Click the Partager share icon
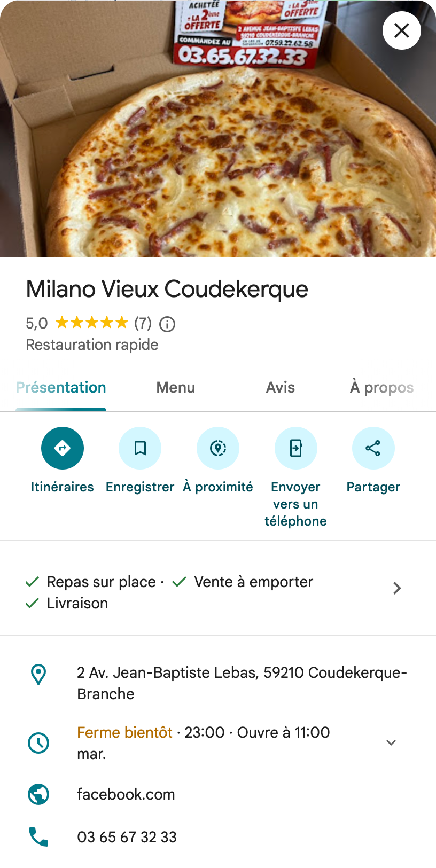Viewport: 436px width, 868px height. click(373, 448)
